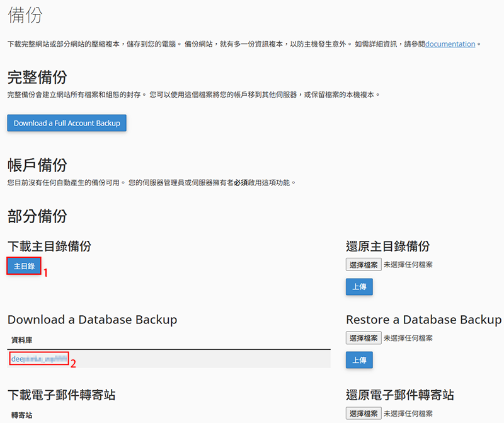Click 未選擇任何檔案 text under Restore a Database Backup
504x423 pixels.
point(408,339)
